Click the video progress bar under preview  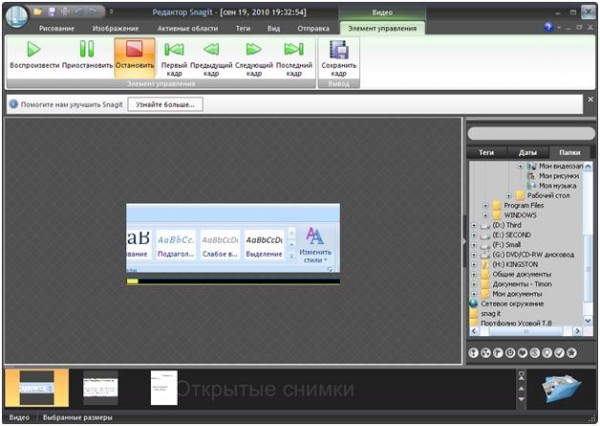(233, 281)
